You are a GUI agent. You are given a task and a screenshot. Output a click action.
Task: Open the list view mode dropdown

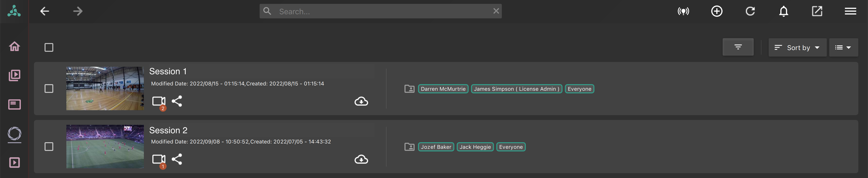point(843,47)
